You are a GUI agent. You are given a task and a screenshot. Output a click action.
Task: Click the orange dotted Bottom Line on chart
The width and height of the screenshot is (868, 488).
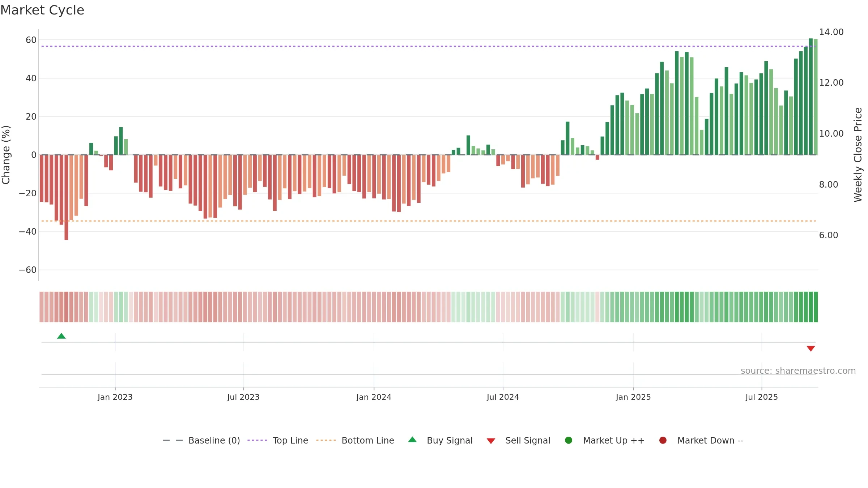pyautogui.click(x=429, y=221)
